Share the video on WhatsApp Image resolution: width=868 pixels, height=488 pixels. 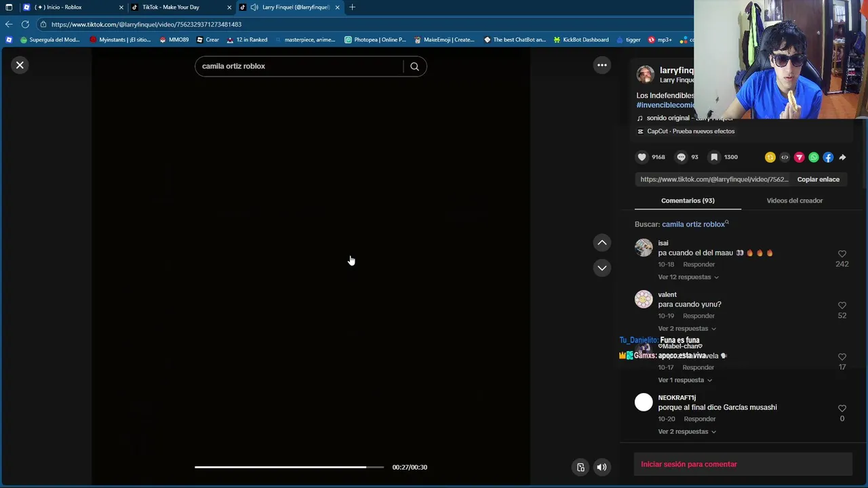[814, 157]
